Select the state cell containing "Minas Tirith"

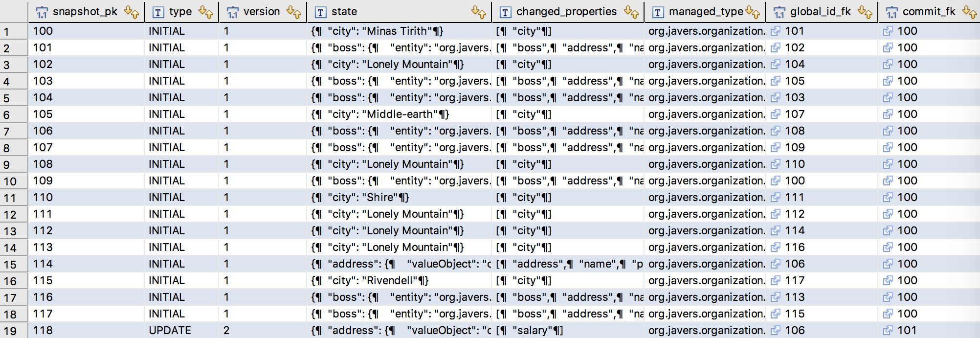[400, 31]
